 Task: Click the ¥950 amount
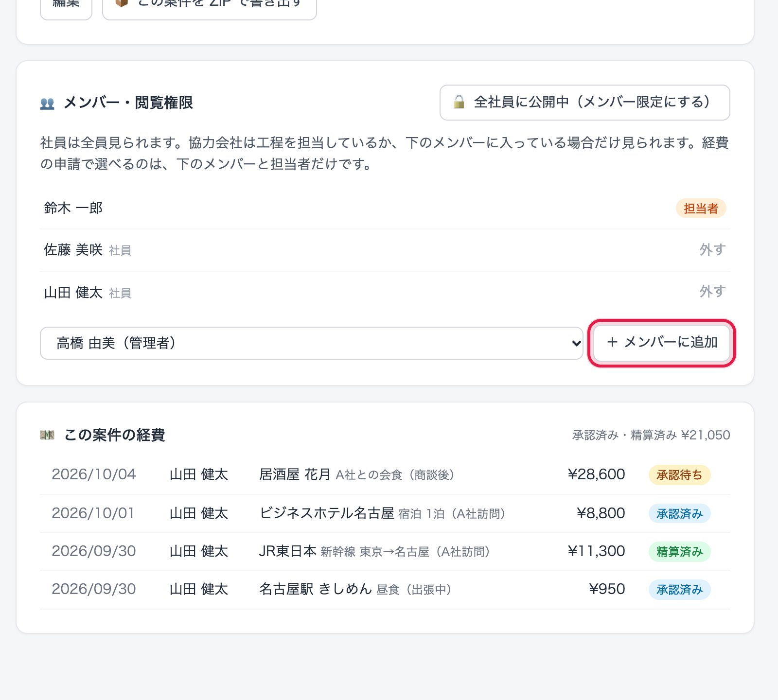point(607,589)
